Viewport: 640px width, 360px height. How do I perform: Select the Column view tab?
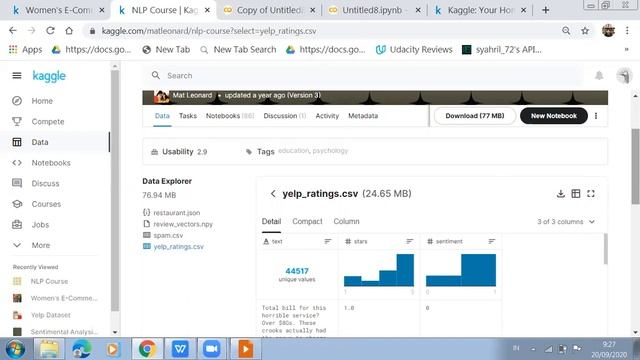coord(347,222)
